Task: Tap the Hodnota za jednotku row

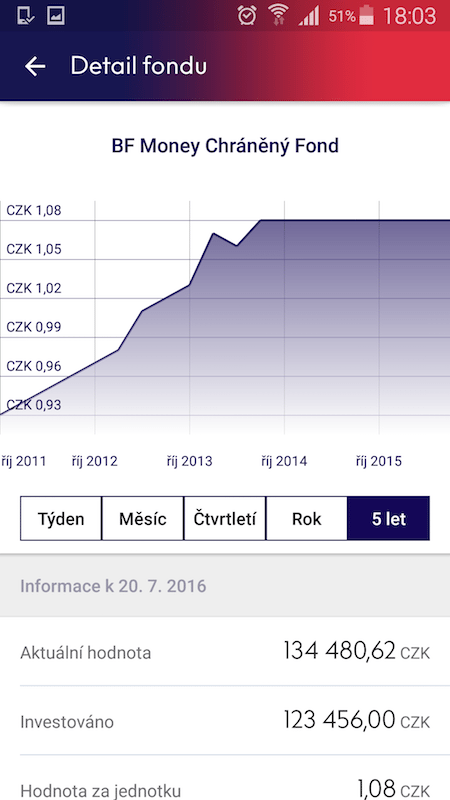Action: coord(225,779)
